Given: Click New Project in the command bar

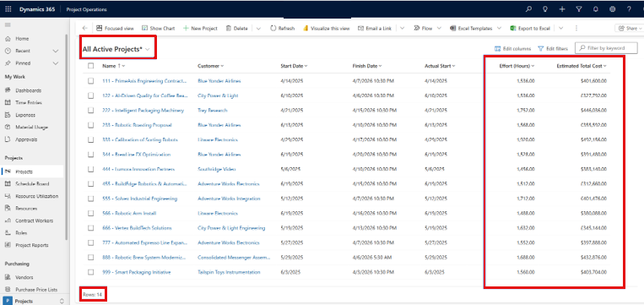Looking at the screenshot, I should [x=200, y=29].
